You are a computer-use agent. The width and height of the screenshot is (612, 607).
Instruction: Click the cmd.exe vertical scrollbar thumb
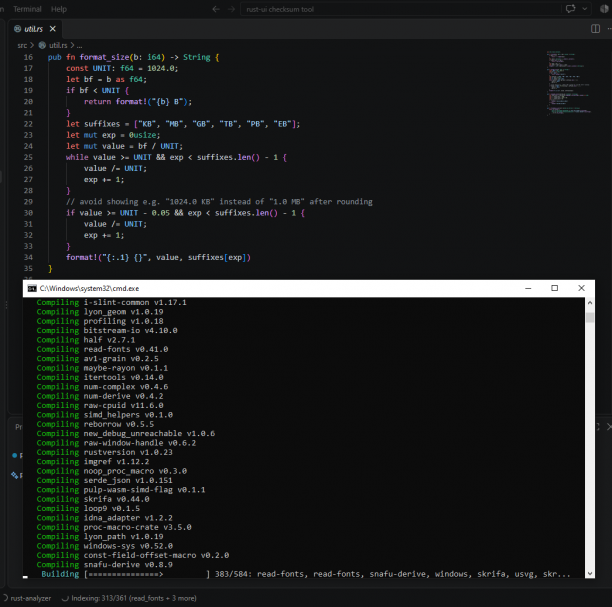[x=590, y=317]
